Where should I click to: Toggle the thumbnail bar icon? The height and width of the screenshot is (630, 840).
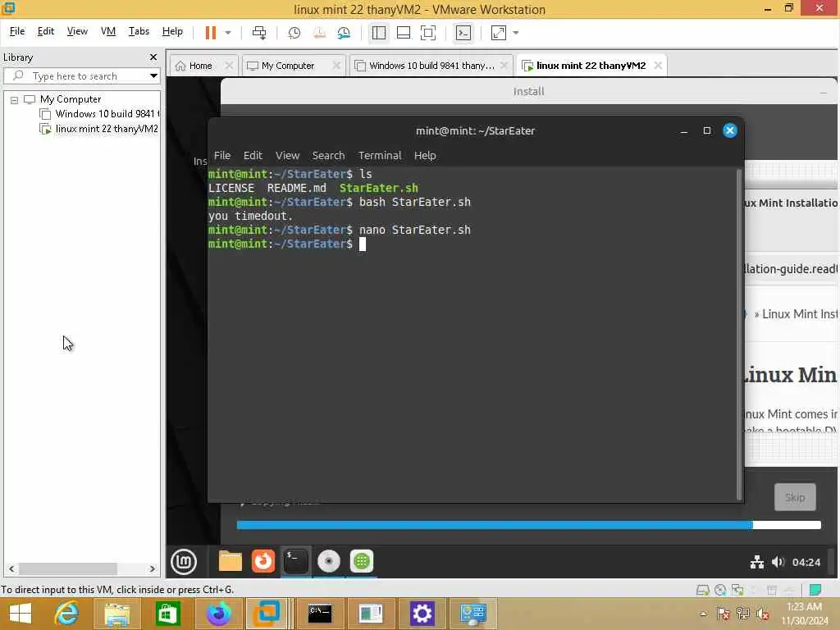404,33
